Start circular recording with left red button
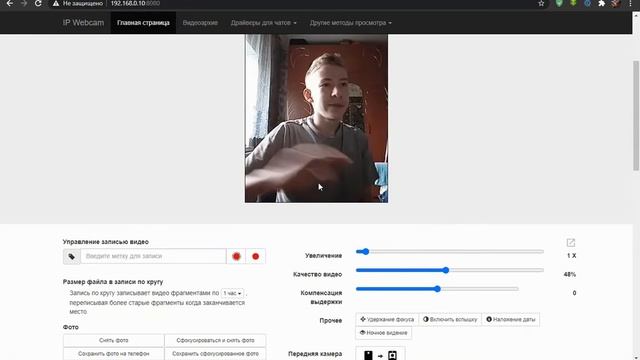 (236, 256)
